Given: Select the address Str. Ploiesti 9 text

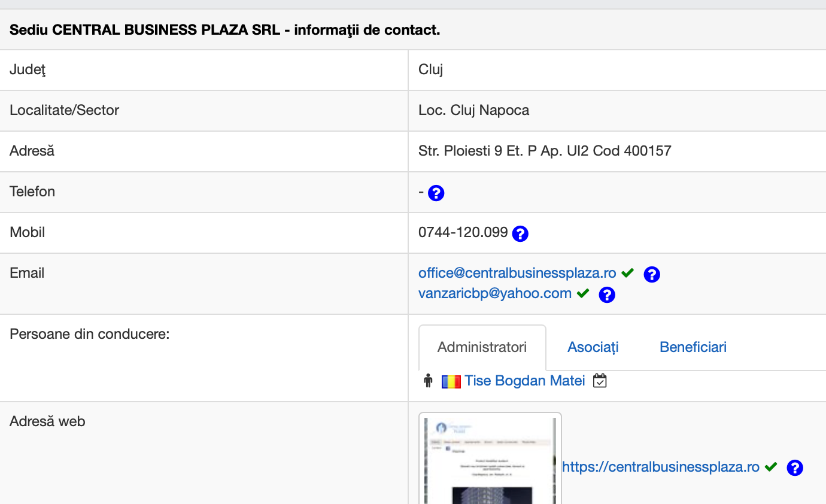Looking at the screenshot, I should click(545, 151).
